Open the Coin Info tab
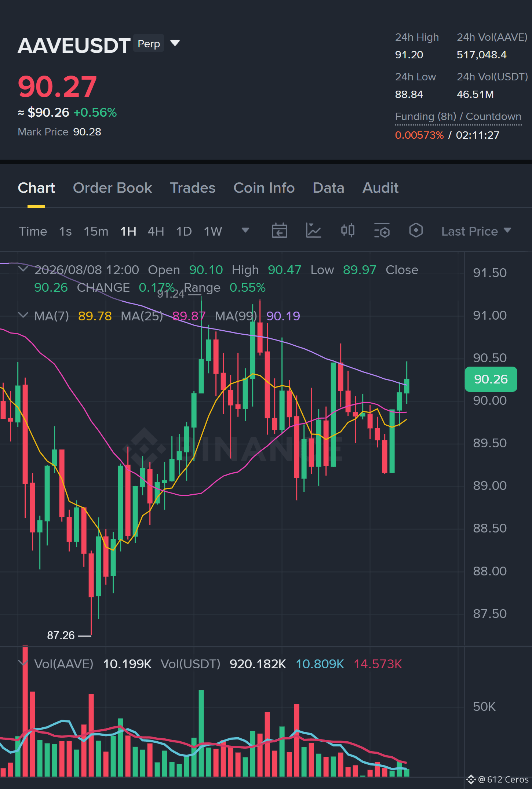 click(264, 188)
